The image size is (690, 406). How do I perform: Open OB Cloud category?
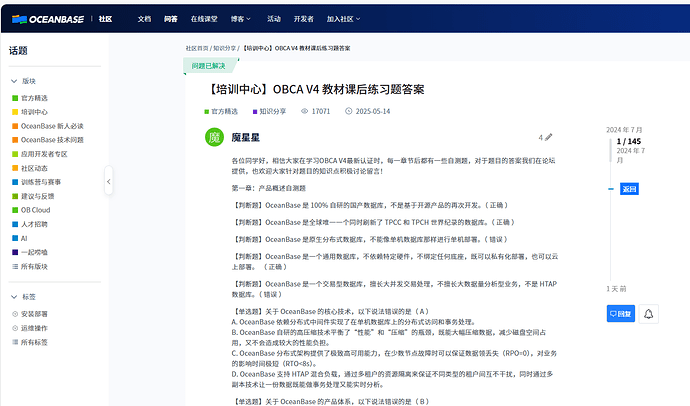[x=35, y=210]
